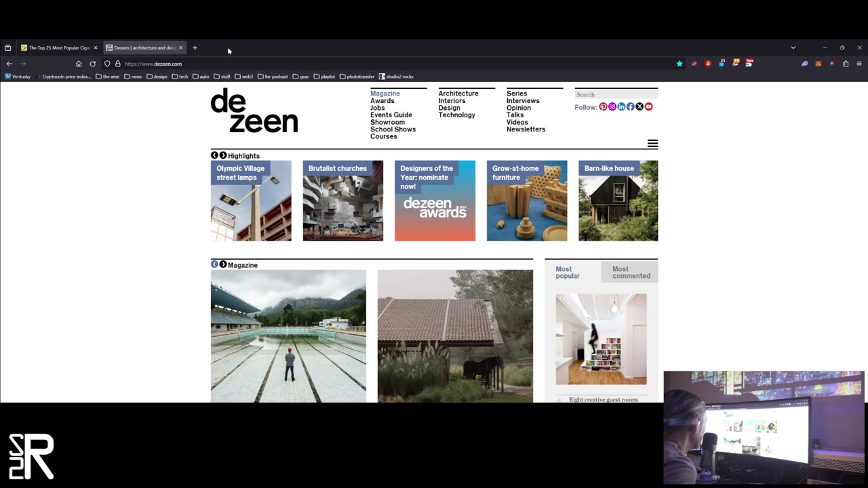The height and width of the screenshot is (488, 868).
Task: Expand the list all tabs chevron
Action: [x=793, y=47]
